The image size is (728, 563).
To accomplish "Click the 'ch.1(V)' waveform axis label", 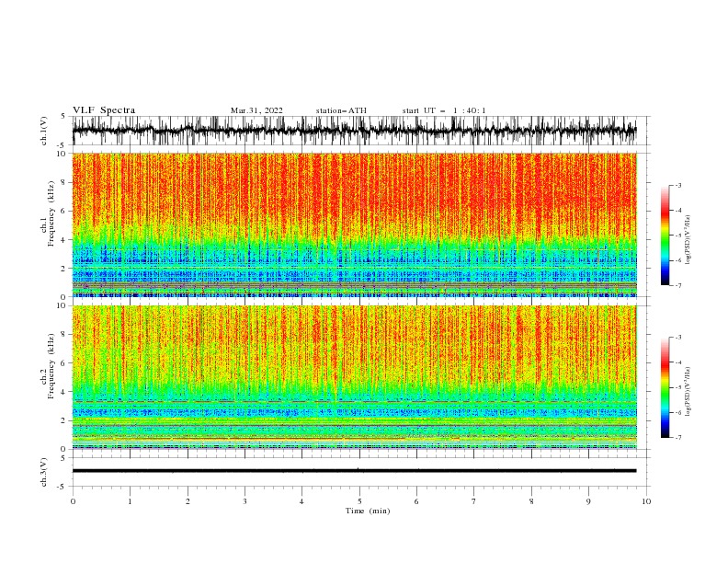I will click(44, 131).
